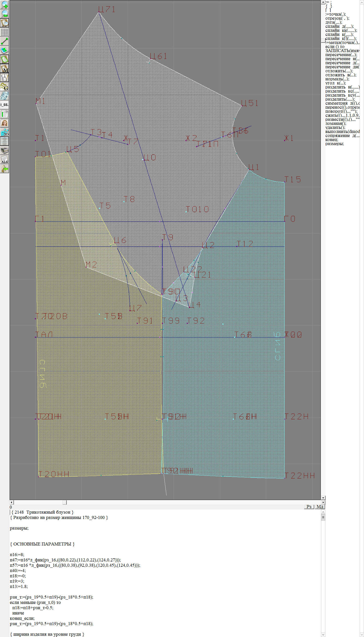Click the zoom in magnifier icon
The image size is (364, 637).
5,4
